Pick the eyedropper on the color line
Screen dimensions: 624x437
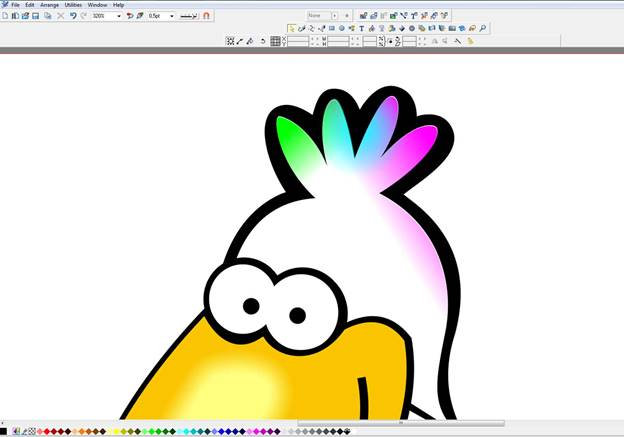tap(25, 431)
